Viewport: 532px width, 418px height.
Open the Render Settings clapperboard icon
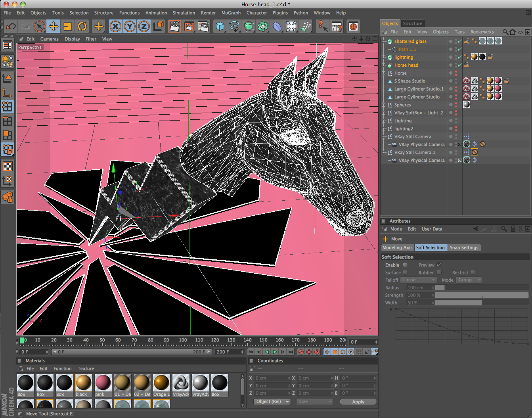click(x=203, y=27)
